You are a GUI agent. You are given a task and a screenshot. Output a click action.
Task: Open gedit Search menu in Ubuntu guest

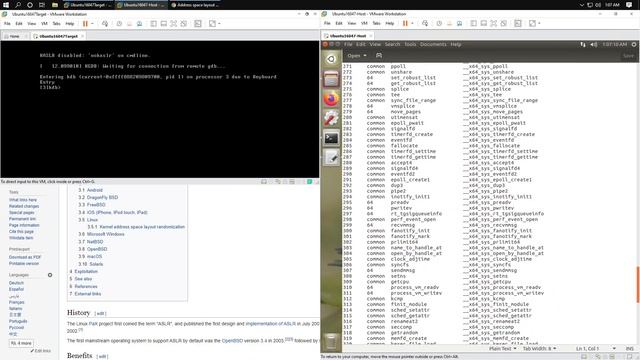click(392, 44)
